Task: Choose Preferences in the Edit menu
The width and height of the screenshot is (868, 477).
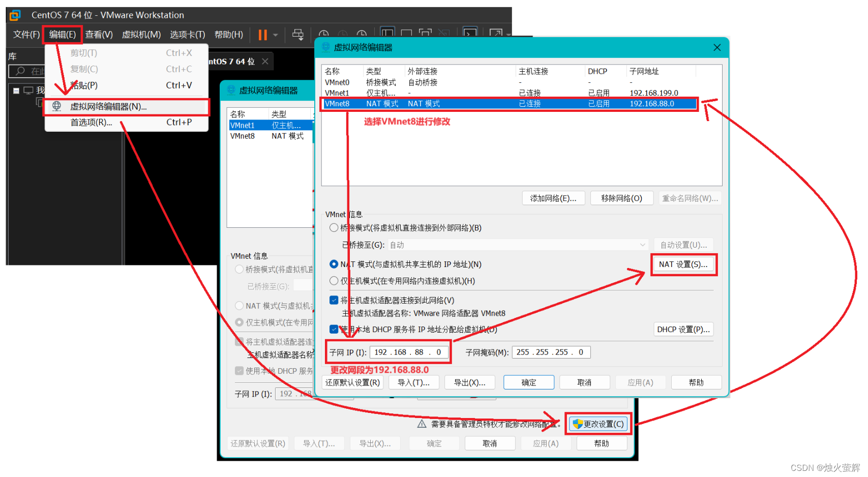Action: (x=127, y=123)
